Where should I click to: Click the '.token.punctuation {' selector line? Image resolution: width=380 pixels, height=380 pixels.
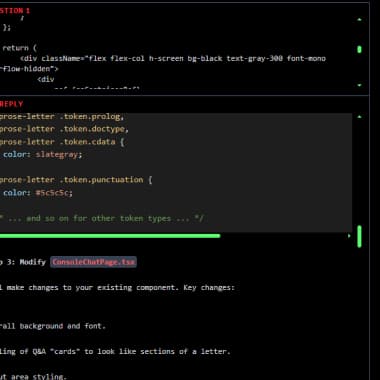(76, 180)
